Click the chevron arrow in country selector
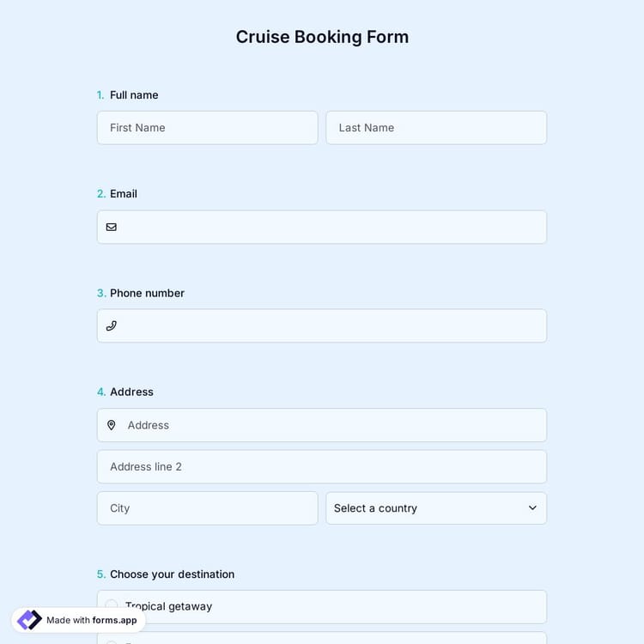 point(532,508)
